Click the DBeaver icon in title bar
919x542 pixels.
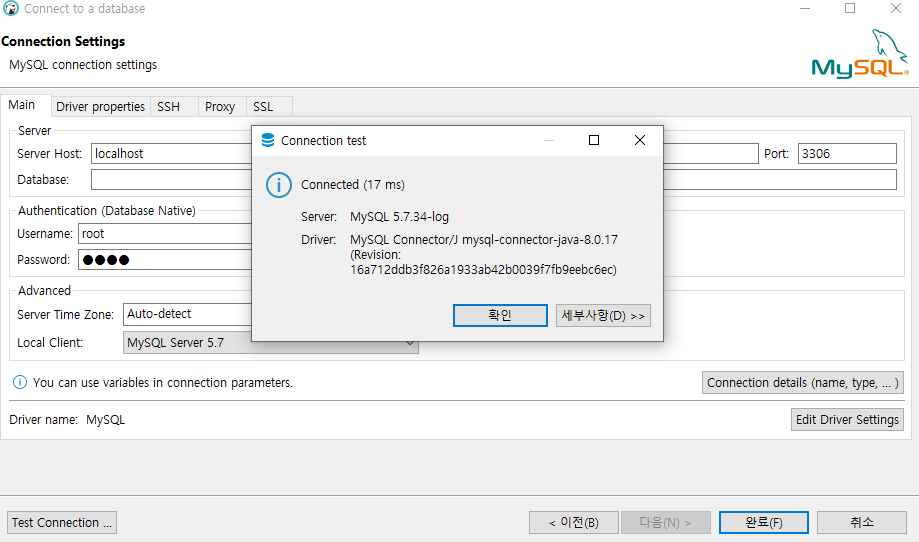point(11,8)
